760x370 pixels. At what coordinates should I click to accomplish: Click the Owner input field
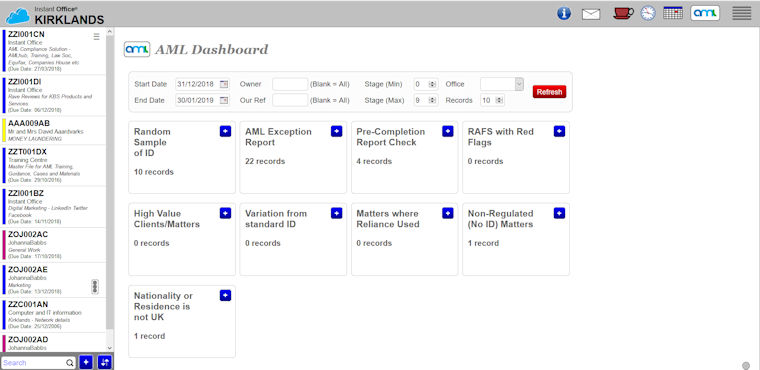click(x=290, y=84)
